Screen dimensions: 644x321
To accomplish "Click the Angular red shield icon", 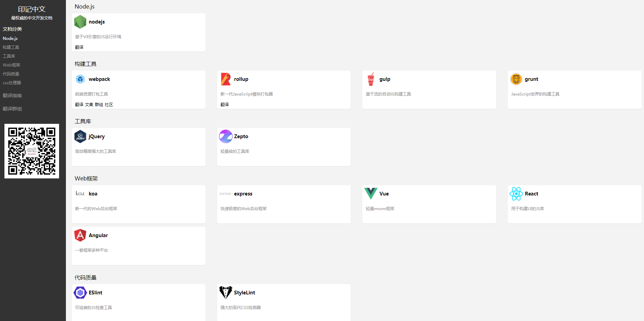I will pos(80,235).
